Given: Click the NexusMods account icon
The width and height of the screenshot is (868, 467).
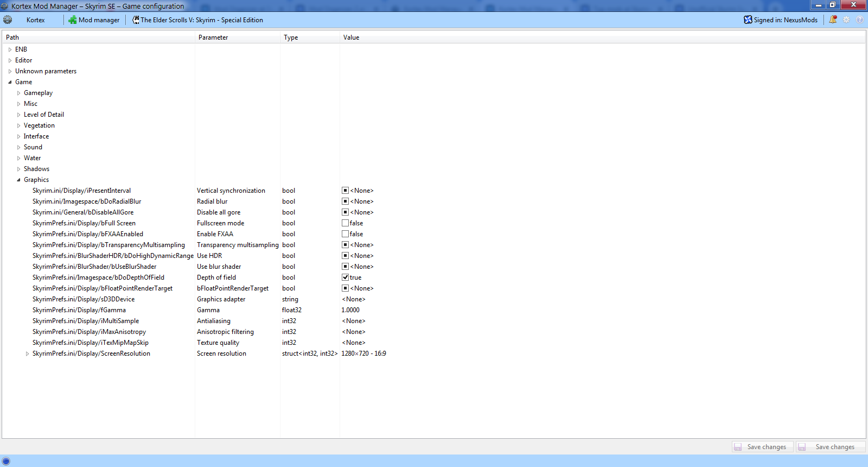Looking at the screenshot, I should point(748,20).
